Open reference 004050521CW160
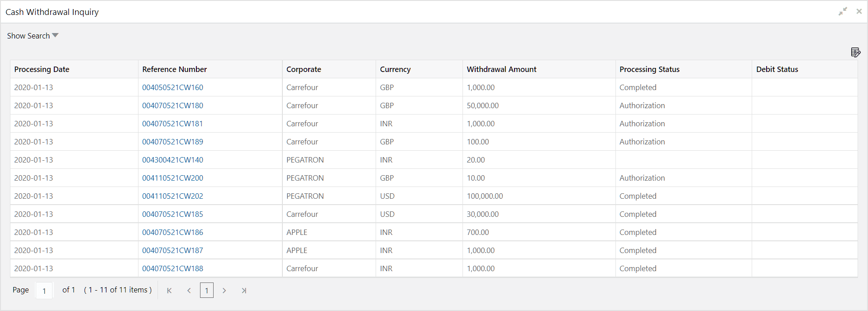The image size is (868, 311). [x=172, y=87]
